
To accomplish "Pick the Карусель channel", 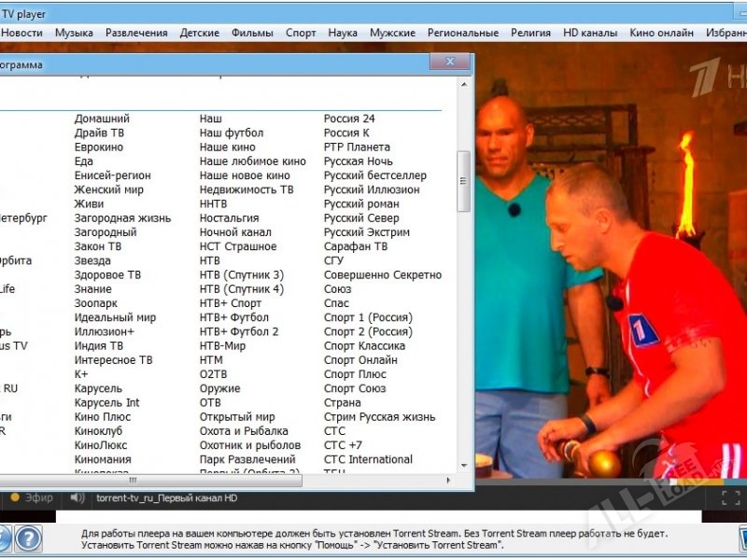I will tap(98, 388).
